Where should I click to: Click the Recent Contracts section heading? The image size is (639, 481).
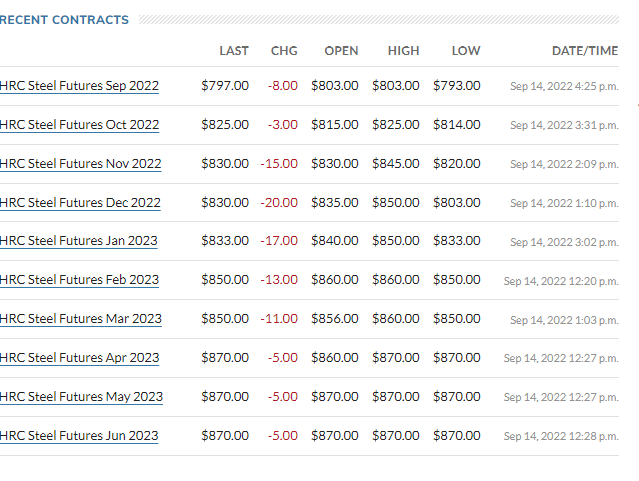[65, 20]
